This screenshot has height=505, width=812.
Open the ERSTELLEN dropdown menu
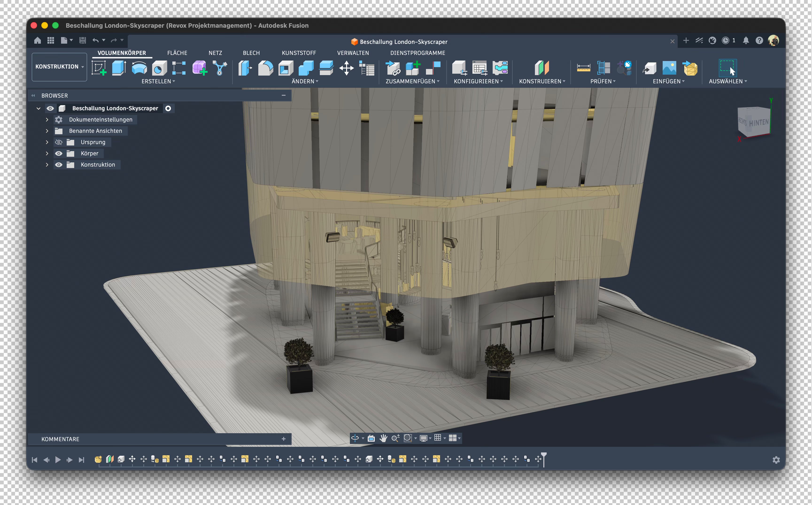(x=158, y=81)
